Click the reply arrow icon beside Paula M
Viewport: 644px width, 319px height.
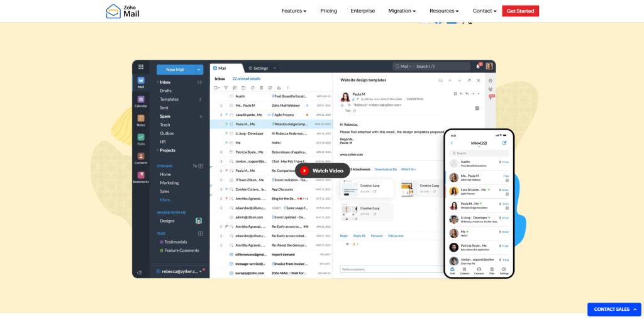pos(461,94)
